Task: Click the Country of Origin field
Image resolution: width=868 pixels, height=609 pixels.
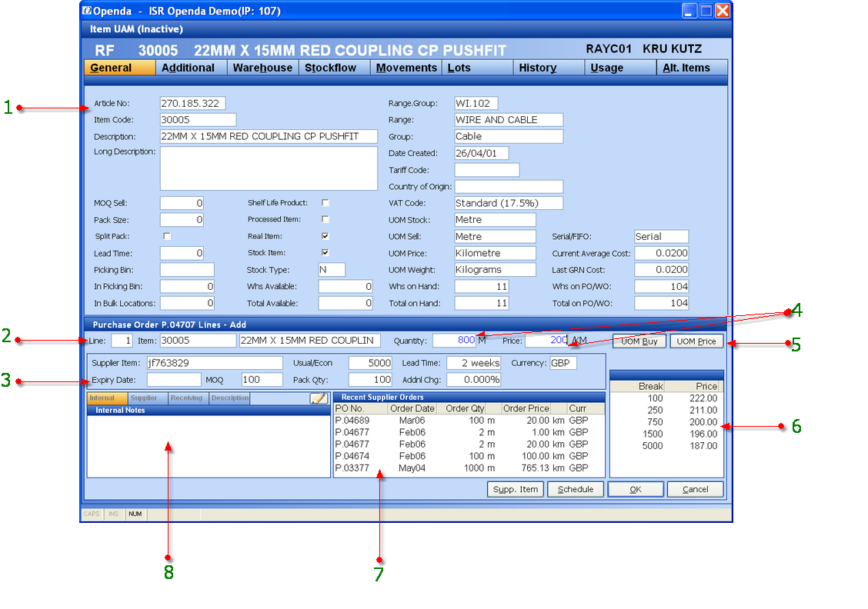Action: coord(509,186)
